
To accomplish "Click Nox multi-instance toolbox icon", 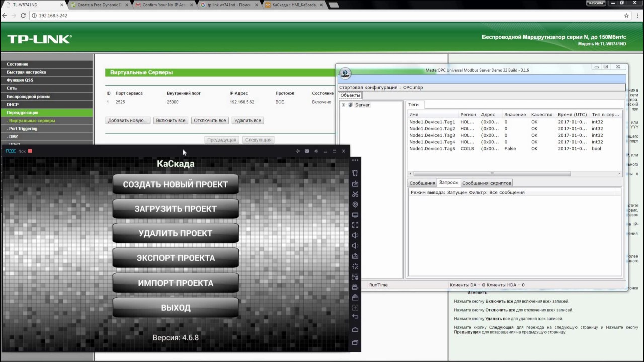I will 355,297.
